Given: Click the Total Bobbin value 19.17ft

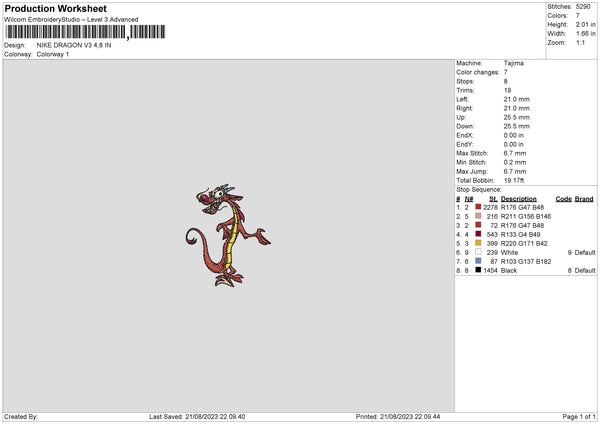Looking at the screenshot, I should click(x=514, y=180).
